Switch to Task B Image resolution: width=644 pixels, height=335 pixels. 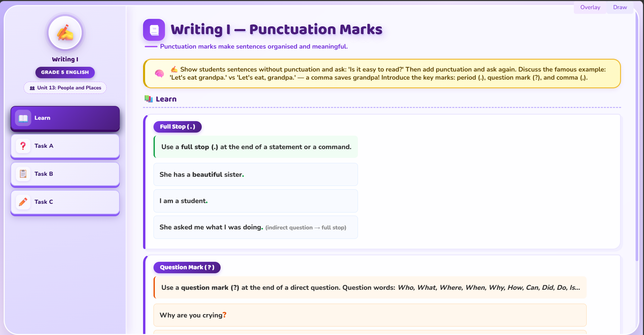65,174
